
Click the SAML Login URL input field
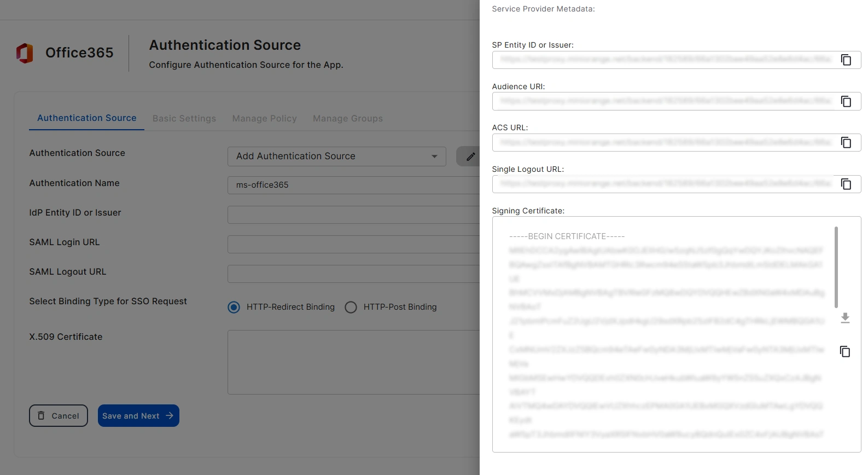353,244
